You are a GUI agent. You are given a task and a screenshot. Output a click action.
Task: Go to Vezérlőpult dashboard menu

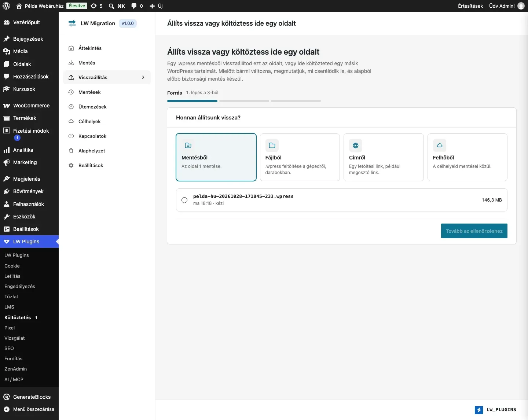pos(29,22)
